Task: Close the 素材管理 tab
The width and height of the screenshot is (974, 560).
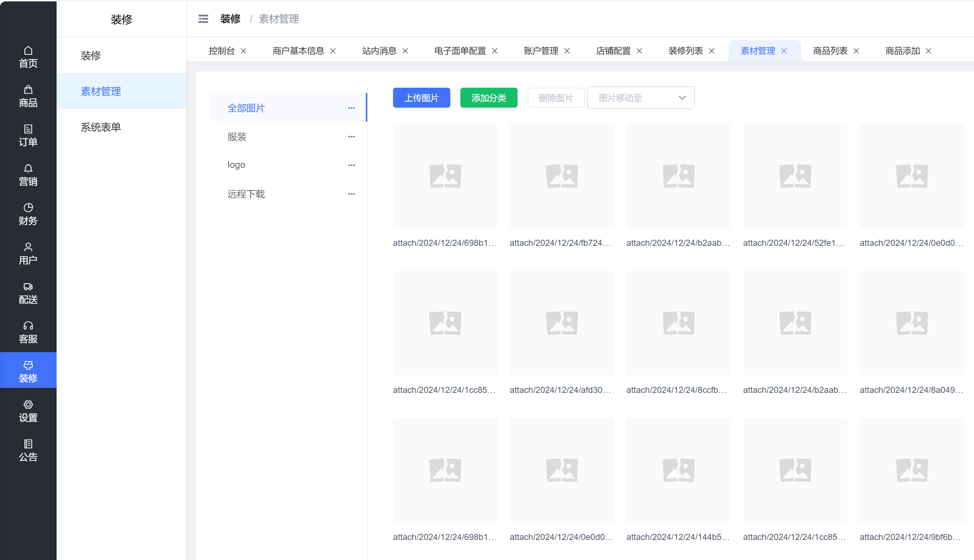Action: click(x=784, y=51)
